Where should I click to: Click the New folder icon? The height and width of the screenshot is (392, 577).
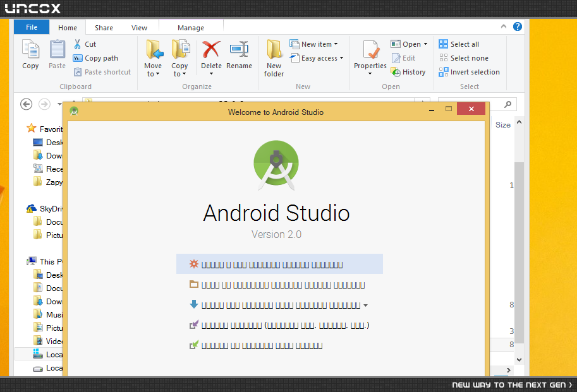pos(274,49)
